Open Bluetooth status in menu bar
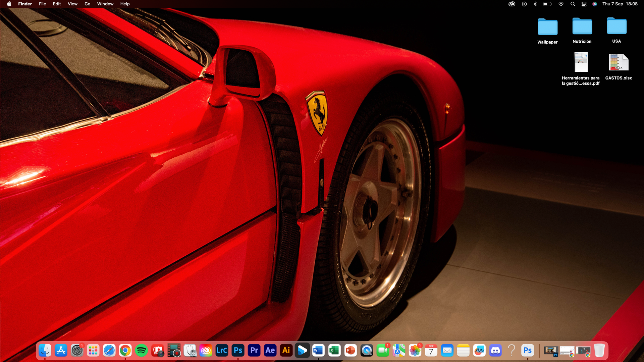 (535, 4)
